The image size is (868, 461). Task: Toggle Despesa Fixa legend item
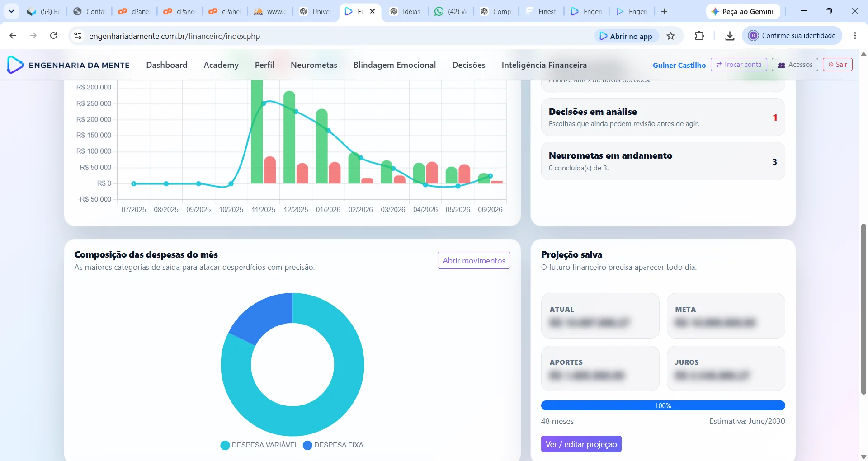coord(333,445)
